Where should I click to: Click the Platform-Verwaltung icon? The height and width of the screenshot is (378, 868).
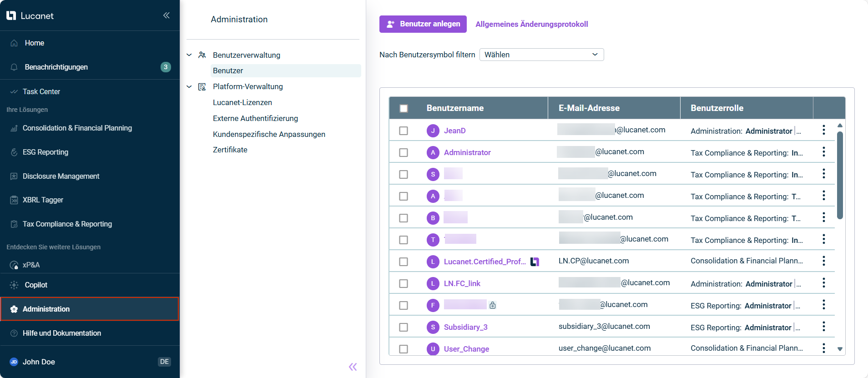tap(202, 86)
